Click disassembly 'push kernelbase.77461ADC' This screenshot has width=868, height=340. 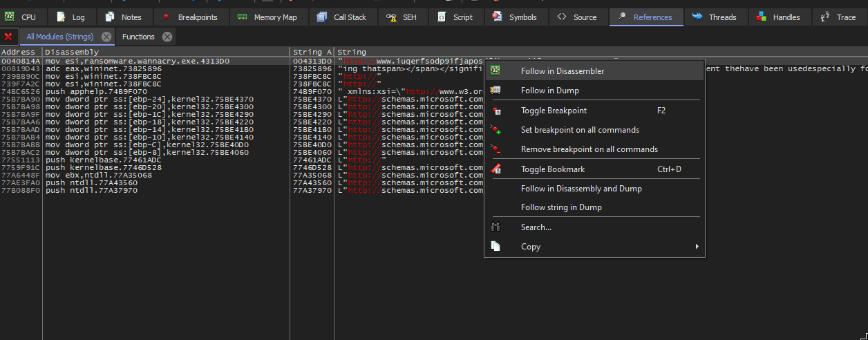pos(104,160)
